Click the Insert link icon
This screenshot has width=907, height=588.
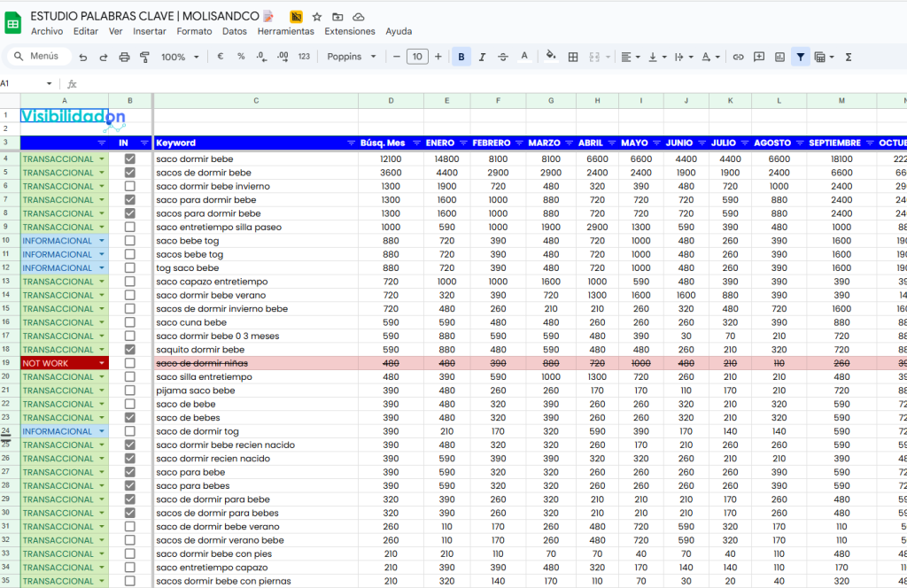click(738, 57)
